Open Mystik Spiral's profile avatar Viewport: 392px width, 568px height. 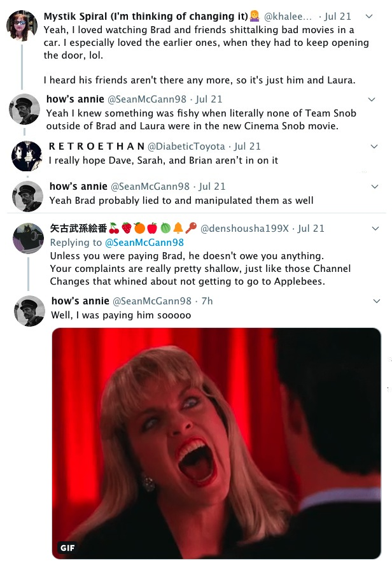[x=22, y=25]
